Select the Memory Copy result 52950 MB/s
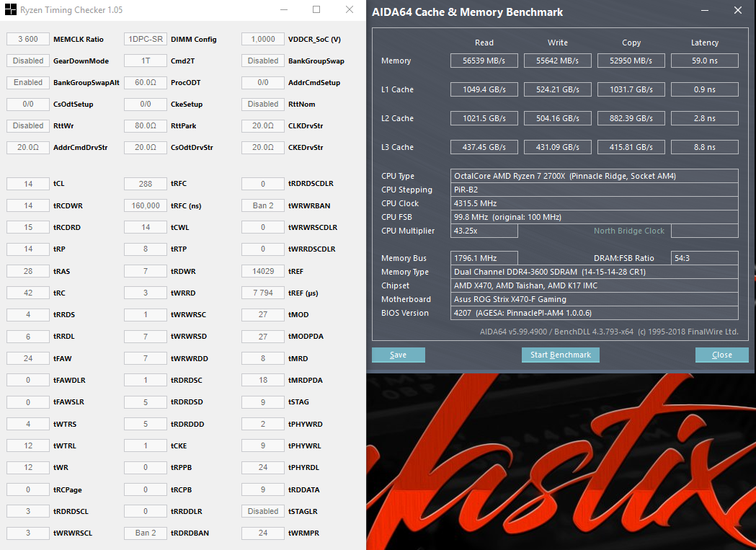This screenshot has height=550, width=756. click(631, 61)
